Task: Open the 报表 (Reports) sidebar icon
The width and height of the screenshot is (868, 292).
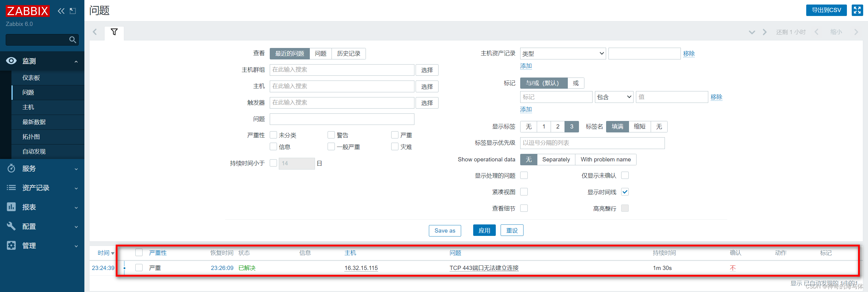Action: click(x=11, y=207)
